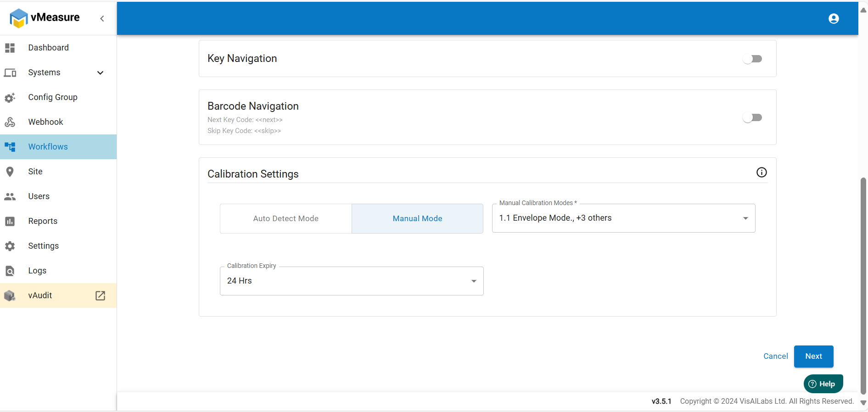Go to the Users menu item
The width and height of the screenshot is (868, 412).
39,196
